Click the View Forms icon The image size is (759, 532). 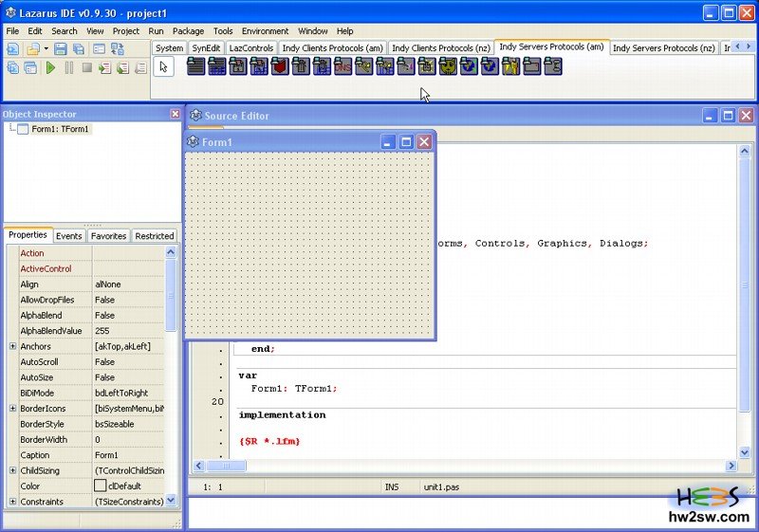(x=30, y=67)
